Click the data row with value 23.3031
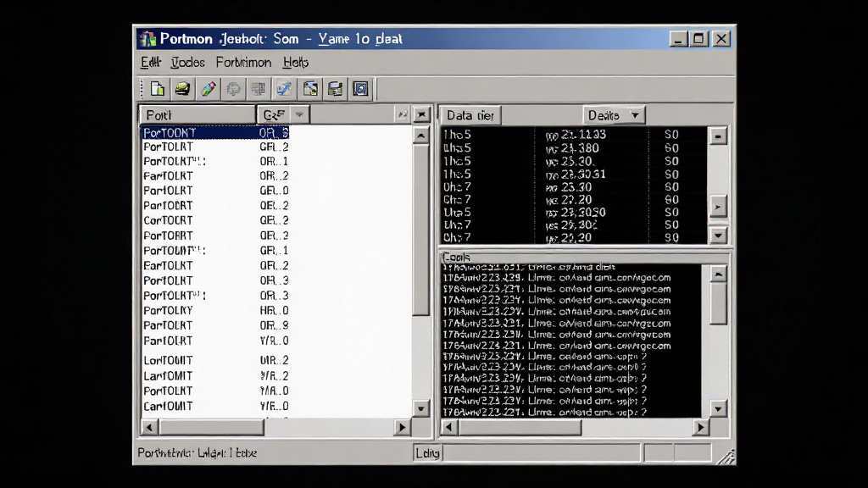The image size is (868, 488). click(x=574, y=175)
